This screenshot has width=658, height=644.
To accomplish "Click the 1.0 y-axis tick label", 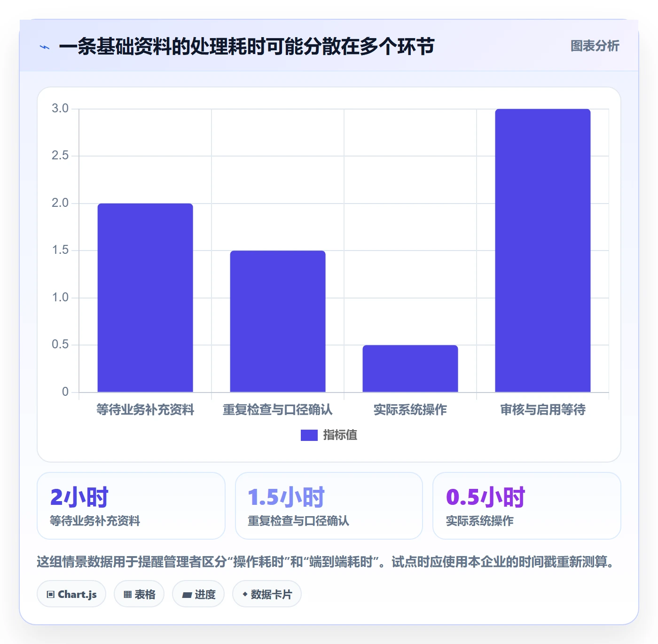I will (x=60, y=298).
